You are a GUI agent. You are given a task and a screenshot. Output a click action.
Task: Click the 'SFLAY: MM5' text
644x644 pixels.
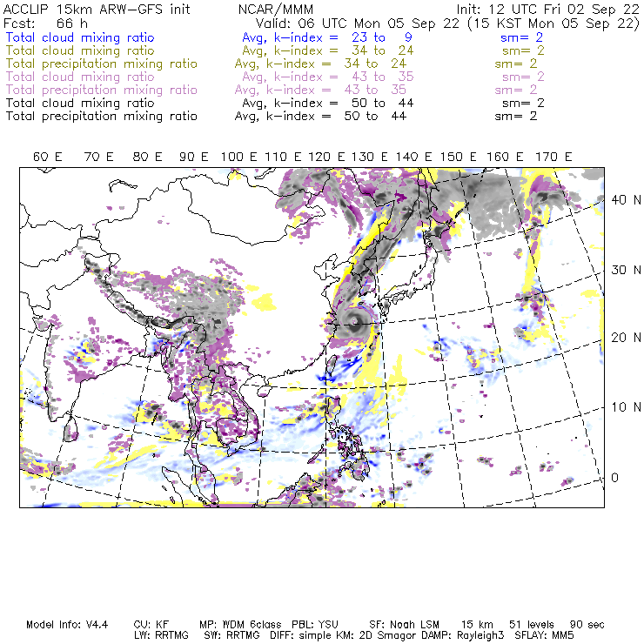point(544,635)
